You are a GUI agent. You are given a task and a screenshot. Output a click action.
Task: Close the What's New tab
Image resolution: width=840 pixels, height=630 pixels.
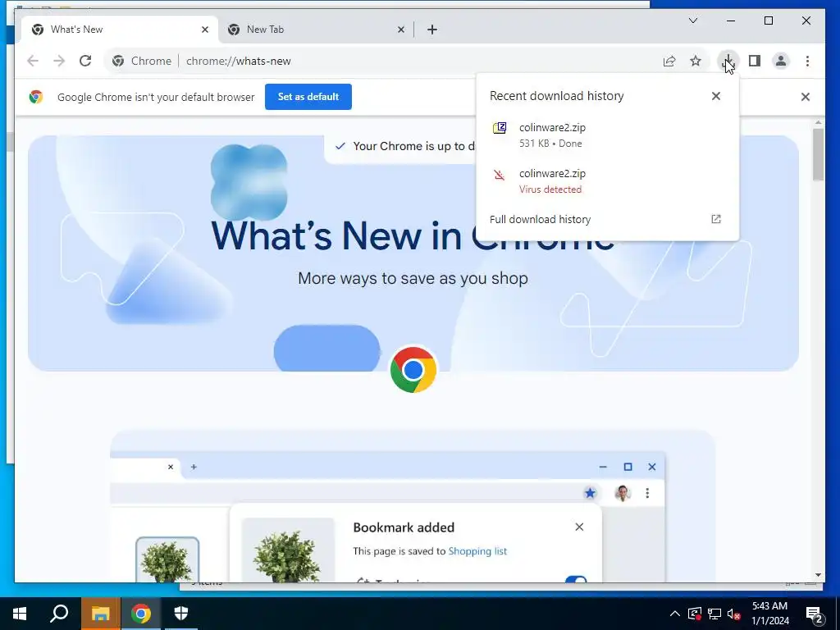(x=204, y=30)
